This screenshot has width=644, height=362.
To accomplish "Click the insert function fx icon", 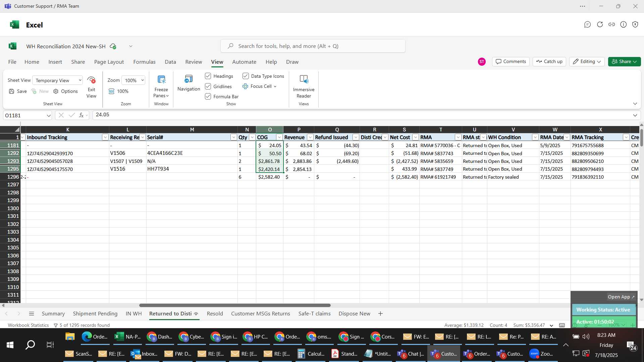I will [81, 115].
